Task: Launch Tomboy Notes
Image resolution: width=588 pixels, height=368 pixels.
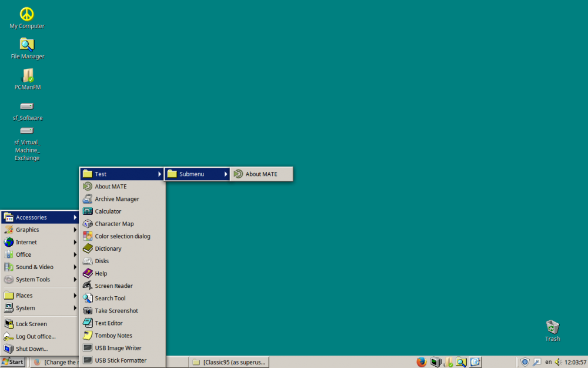Action: pyautogui.click(x=122, y=336)
